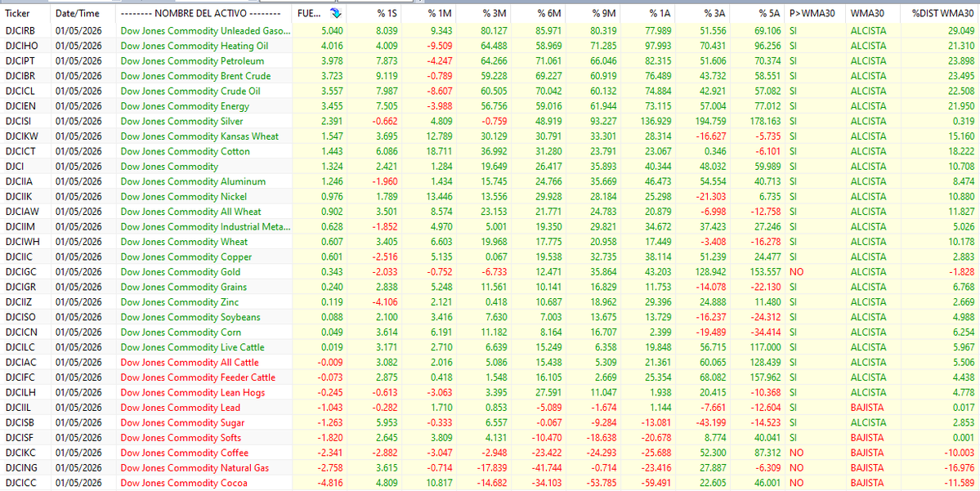Select Dow Jones Commodity Lean Hogs name
980x491 pixels.
[x=193, y=392]
